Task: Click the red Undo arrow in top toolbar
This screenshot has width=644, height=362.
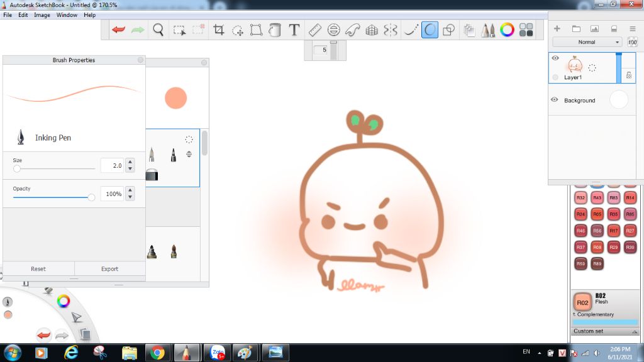Action: click(x=119, y=30)
